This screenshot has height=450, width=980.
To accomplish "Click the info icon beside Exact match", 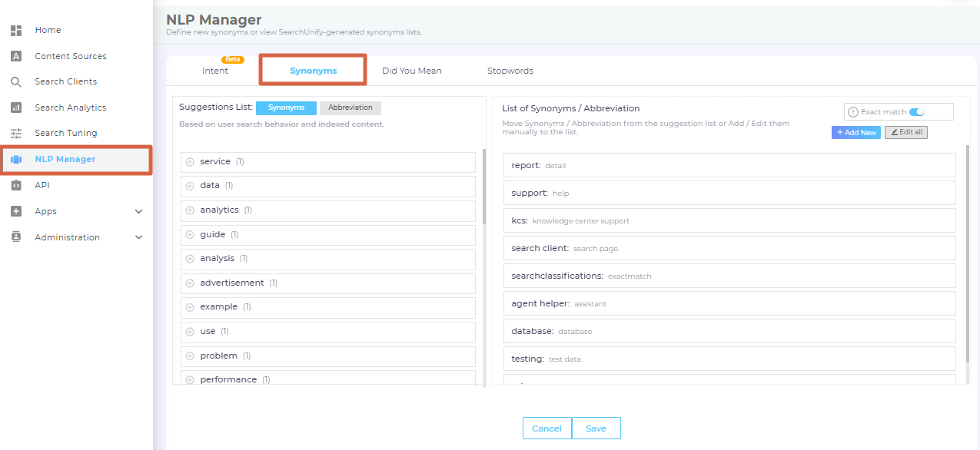I will coord(852,112).
